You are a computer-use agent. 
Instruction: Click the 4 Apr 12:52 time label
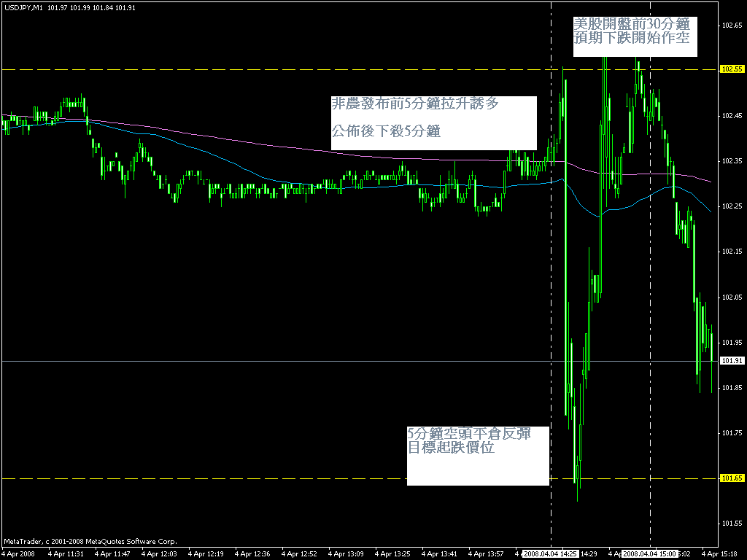299,554
